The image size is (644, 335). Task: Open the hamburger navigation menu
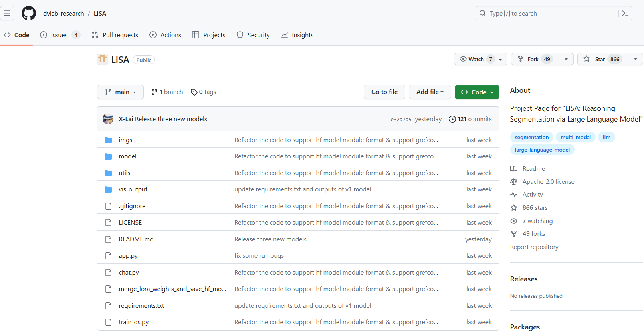tap(7, 13)
